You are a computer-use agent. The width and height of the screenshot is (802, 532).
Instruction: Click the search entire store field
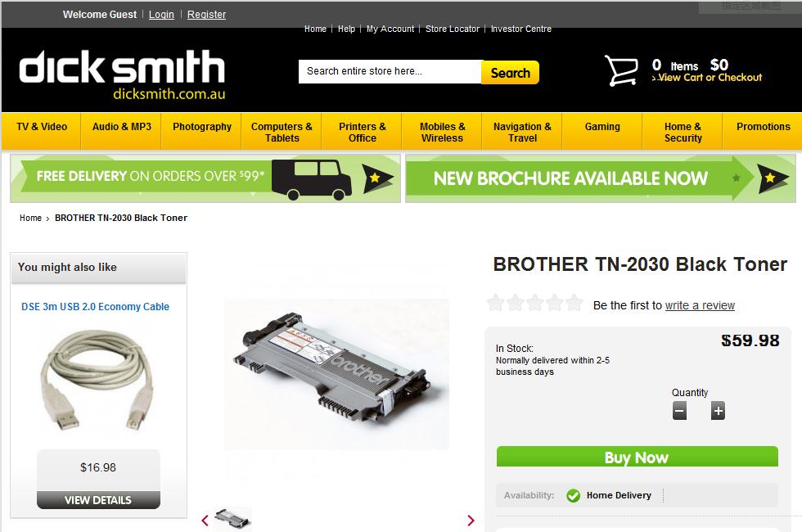click(x=390, y=72)
